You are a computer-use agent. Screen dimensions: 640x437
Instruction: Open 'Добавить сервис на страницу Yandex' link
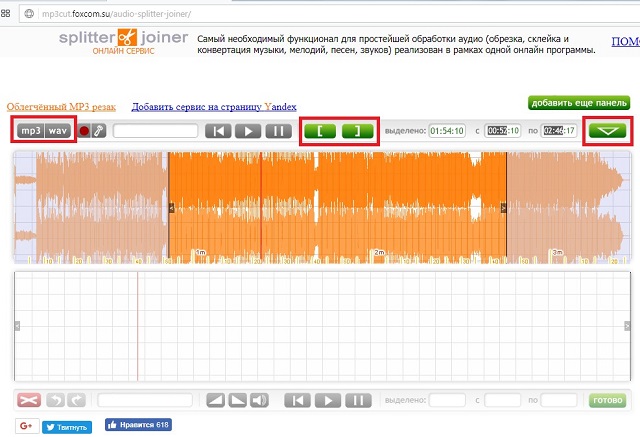tap(213, 105)
